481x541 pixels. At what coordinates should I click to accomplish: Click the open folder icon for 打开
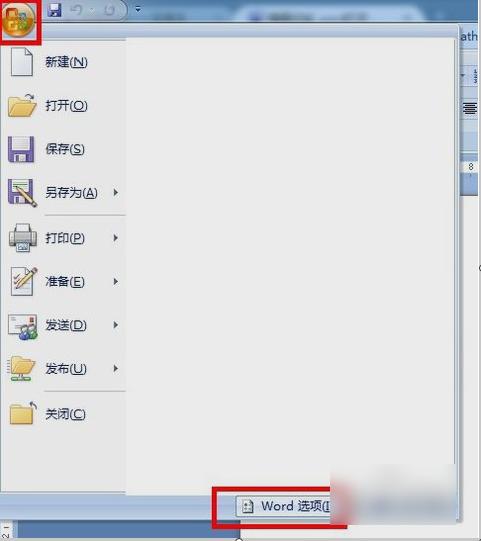(22, 106)
